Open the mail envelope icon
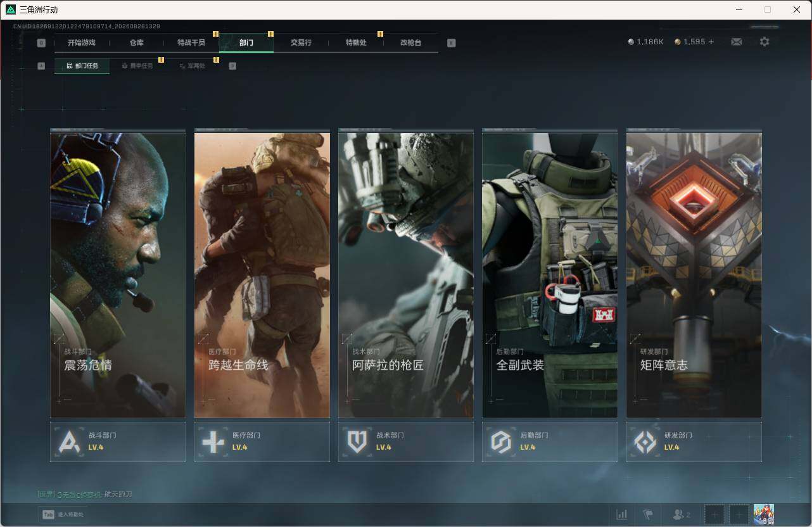This screenshot has height=527, width=812. pyautogui.click(x=737, y=42)
